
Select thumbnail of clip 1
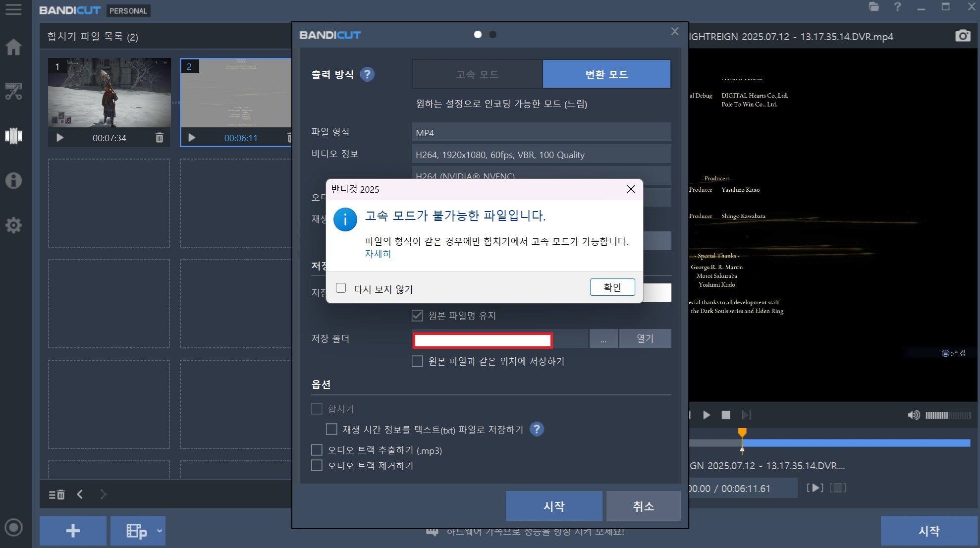pyautogui.click(x=109, y=93)
